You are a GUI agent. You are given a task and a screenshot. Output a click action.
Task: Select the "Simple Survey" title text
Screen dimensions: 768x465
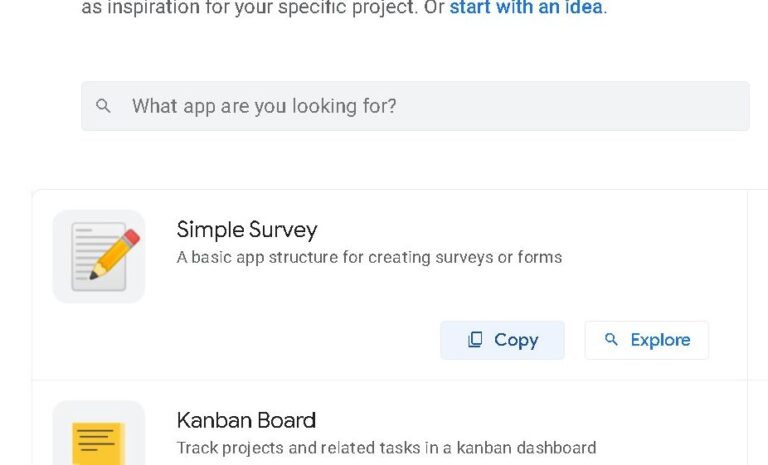[247, 229]
